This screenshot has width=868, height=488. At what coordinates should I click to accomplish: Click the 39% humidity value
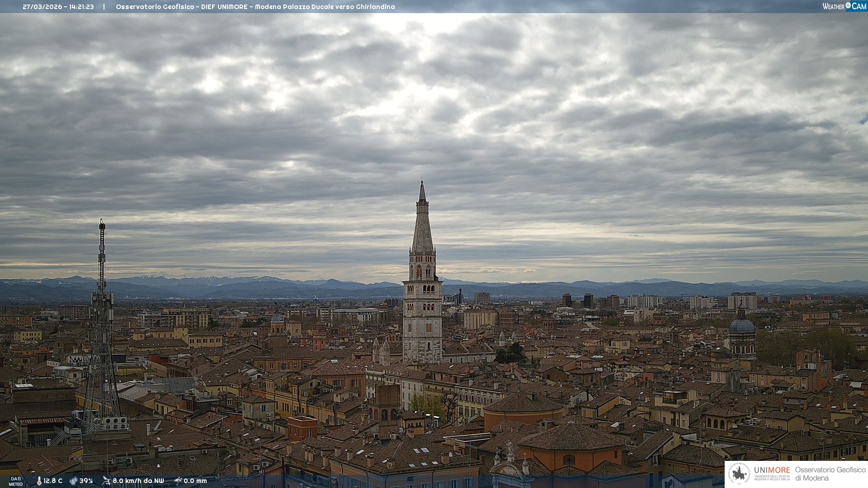tap(86, 481)
